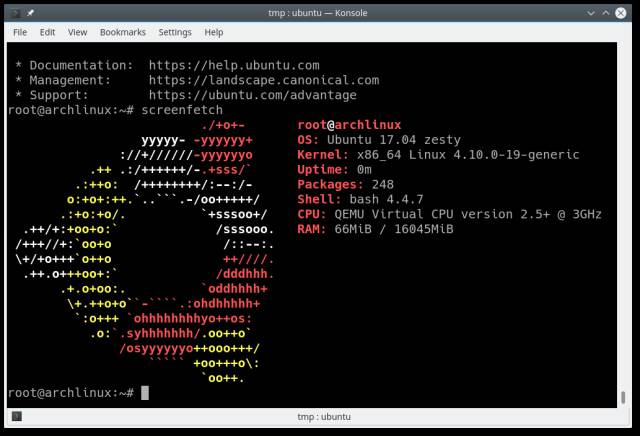This screenshot has height=436, width=640.
Task: Click the RAM value '66MiB / 16045MiB'
Action: coord(394,229)
